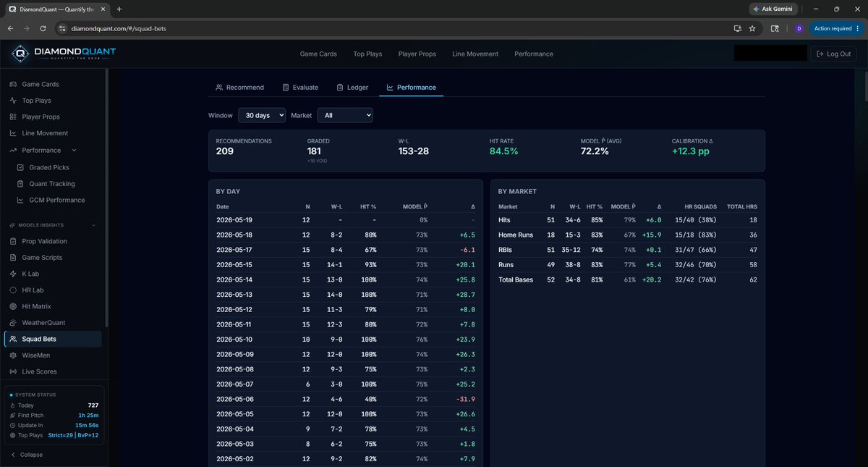Open Top Plays icon in the left sidebar
The height and width of the screenshot is (467, 868).
point(13,101)
